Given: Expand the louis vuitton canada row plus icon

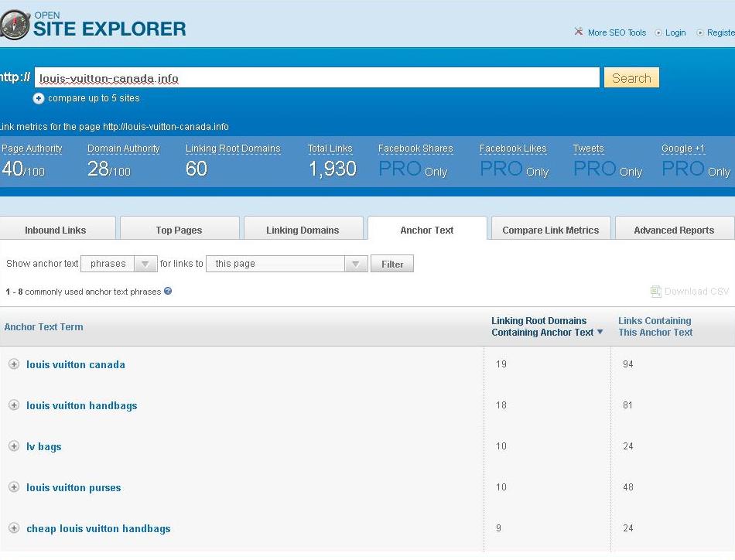Looking at the screenshot, I should [x=14, y=364].
